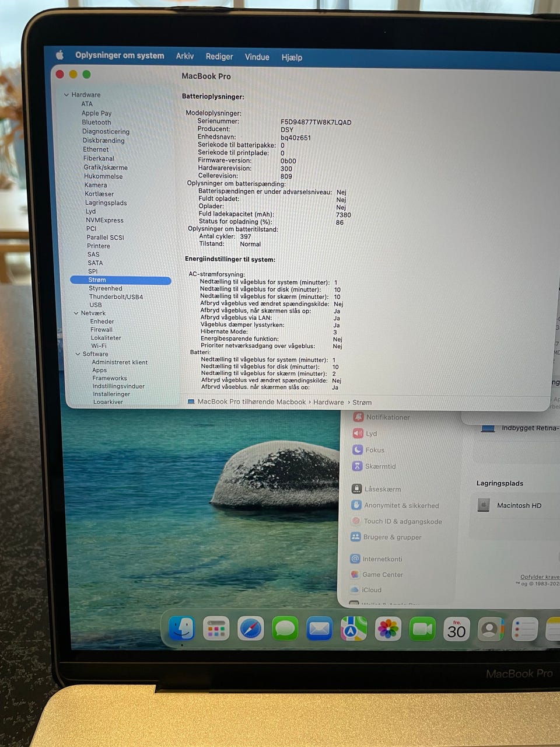Select Apps under Software
This screenshot has height=747, width=560.
[x=99, y=370]
